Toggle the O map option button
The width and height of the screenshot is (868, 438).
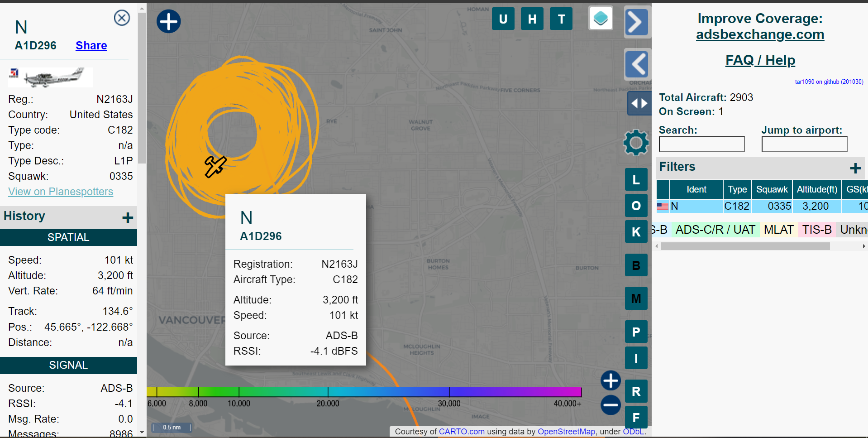click(x=636, y=206)
